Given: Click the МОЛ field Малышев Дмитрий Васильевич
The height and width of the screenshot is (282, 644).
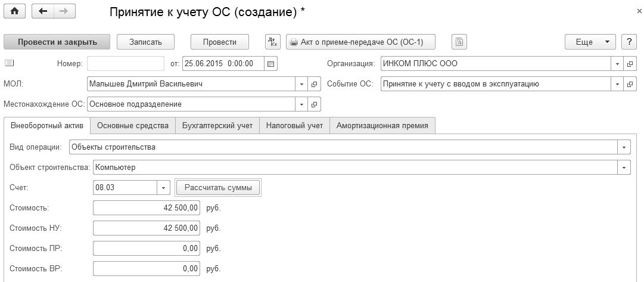Looking at the screenshot, I should click(x=191, y=84).
